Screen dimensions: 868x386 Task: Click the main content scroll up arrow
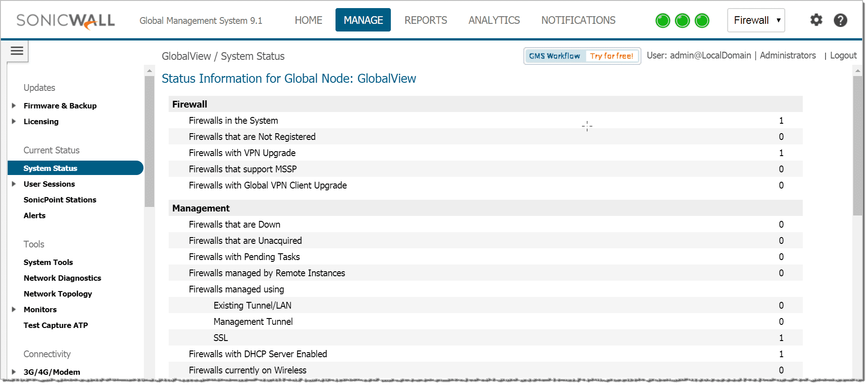[858, 71]
